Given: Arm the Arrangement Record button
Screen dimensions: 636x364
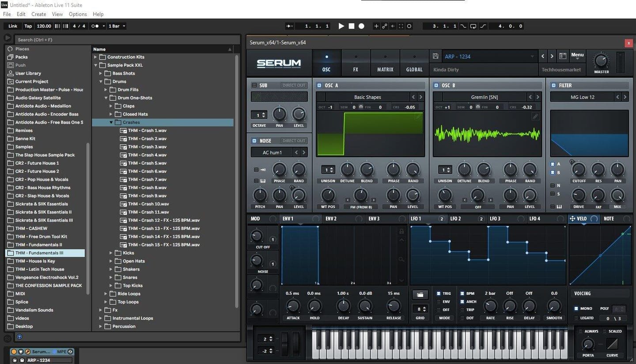Looking at the screenshot, I should pos(361,26).
